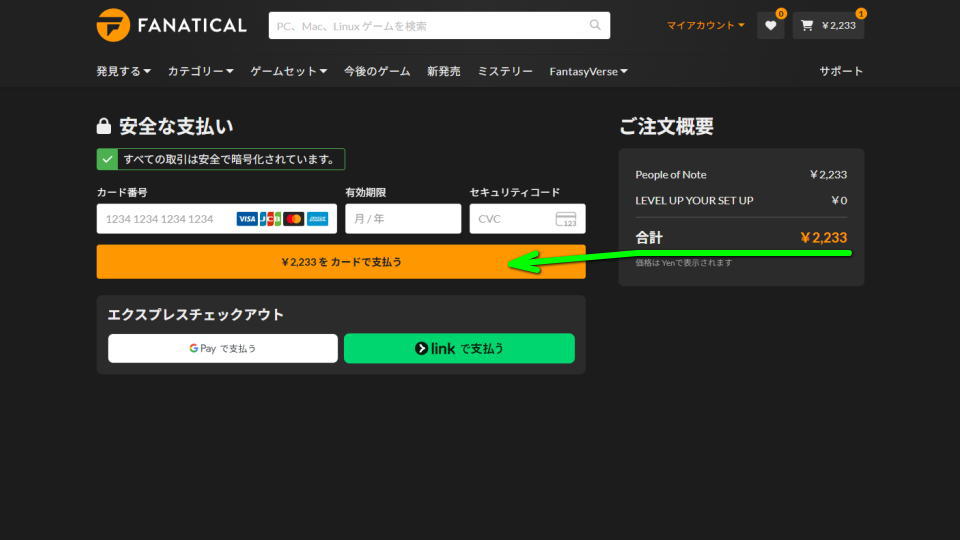Click the CVC card hint icon

[565, 219]
